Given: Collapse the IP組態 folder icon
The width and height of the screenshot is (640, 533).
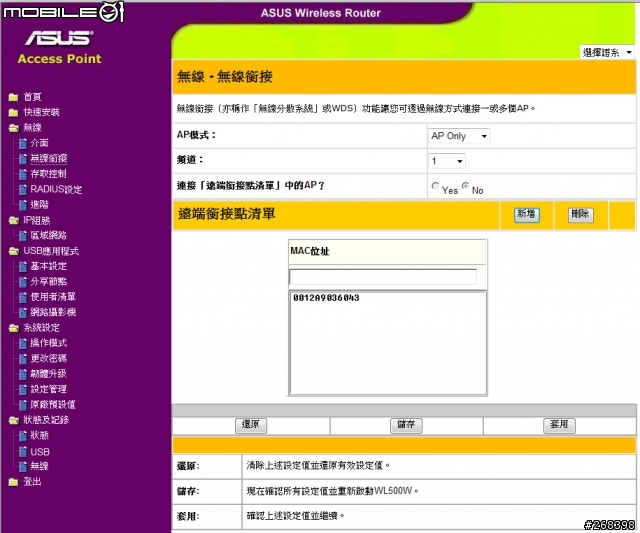Looking at the screenshot, I should [13, 220].
